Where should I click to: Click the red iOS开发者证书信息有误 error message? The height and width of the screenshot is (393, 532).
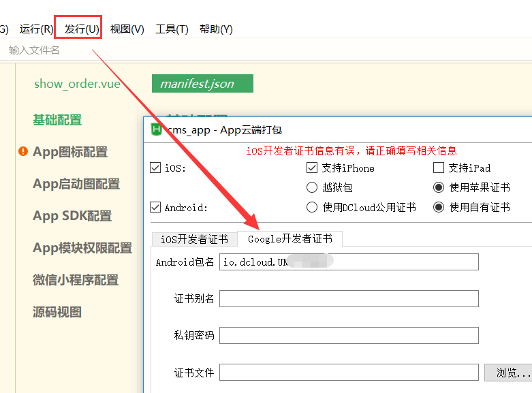pyautogui.click(x=351, y=151)
